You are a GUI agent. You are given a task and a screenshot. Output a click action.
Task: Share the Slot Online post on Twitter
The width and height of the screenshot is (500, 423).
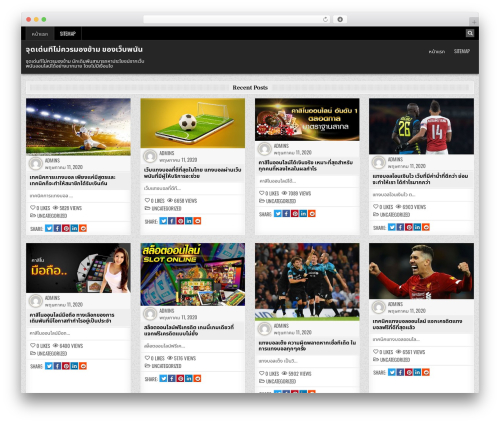[x=163, y=378]
